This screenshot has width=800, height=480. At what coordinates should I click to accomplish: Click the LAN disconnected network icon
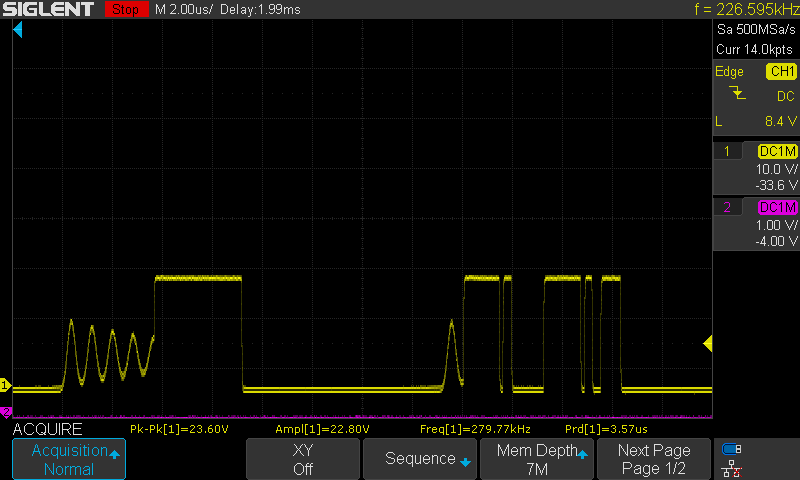pos(732,468)
